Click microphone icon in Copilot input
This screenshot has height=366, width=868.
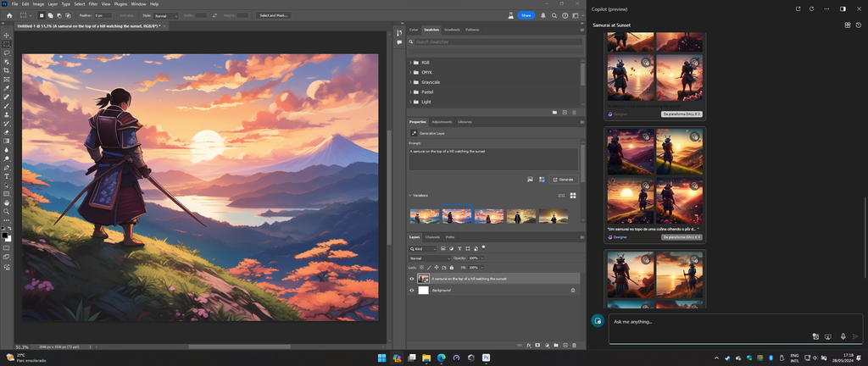pyautogui.click(x=843, y=336)
